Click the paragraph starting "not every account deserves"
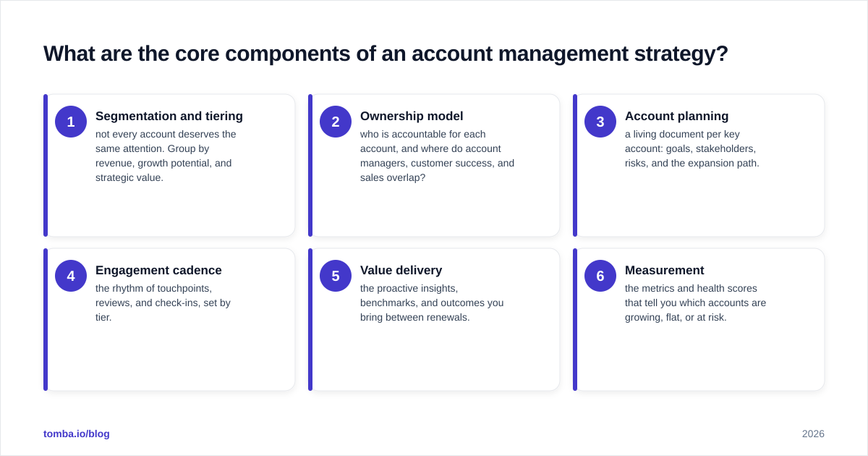 166,156
